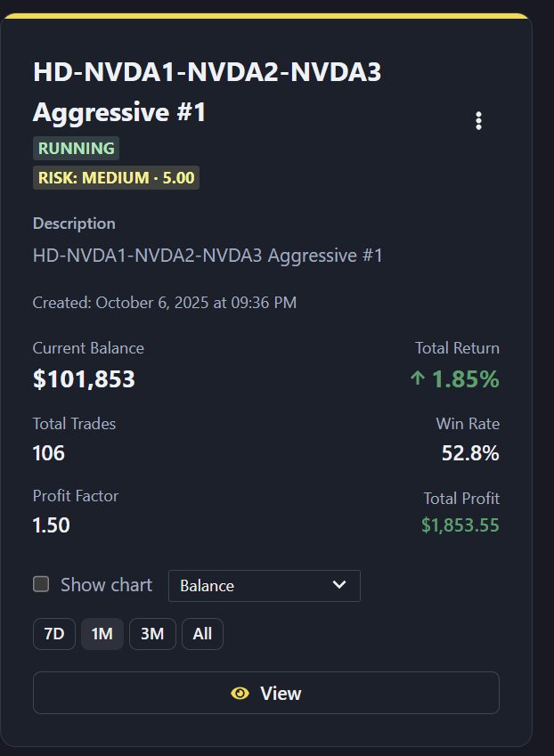
Task: Enable the Show chart checkbox
Action: coord(41,584)
